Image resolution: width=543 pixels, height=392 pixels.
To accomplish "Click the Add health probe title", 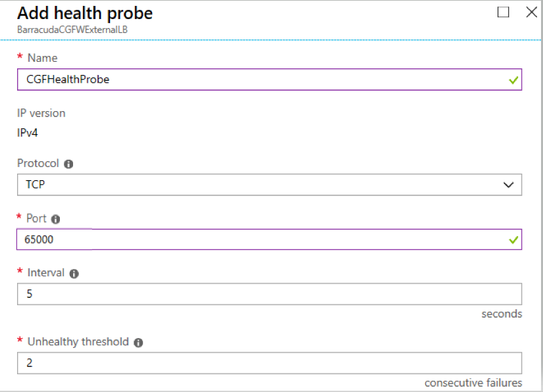I will (x=86, y=13).
